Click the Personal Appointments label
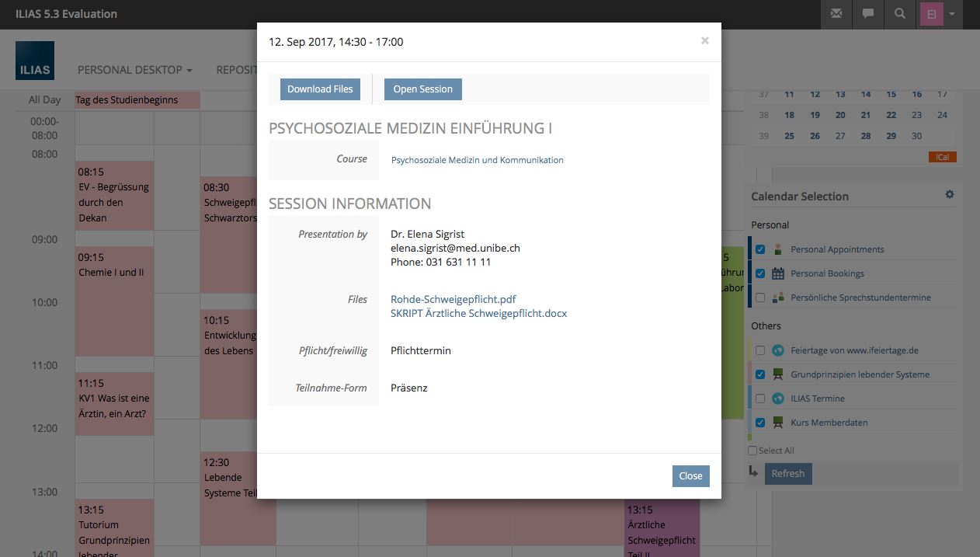Viewport: 980px width, 557px height. tap(837, 249)
